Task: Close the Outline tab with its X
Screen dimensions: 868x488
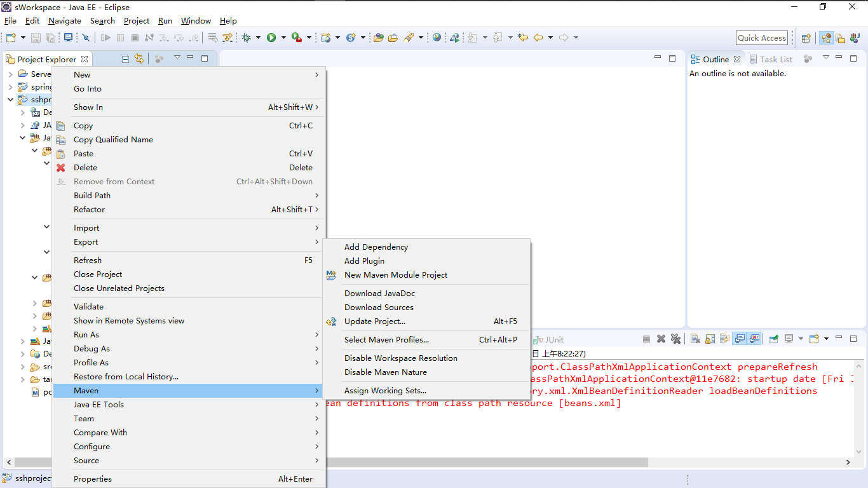Action: click(737, 59)
